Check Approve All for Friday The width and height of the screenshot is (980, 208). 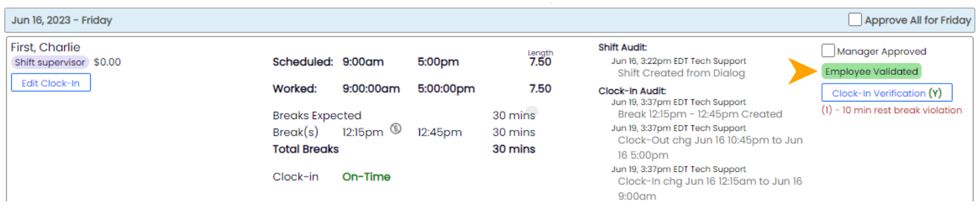click(x=855, y=20)
